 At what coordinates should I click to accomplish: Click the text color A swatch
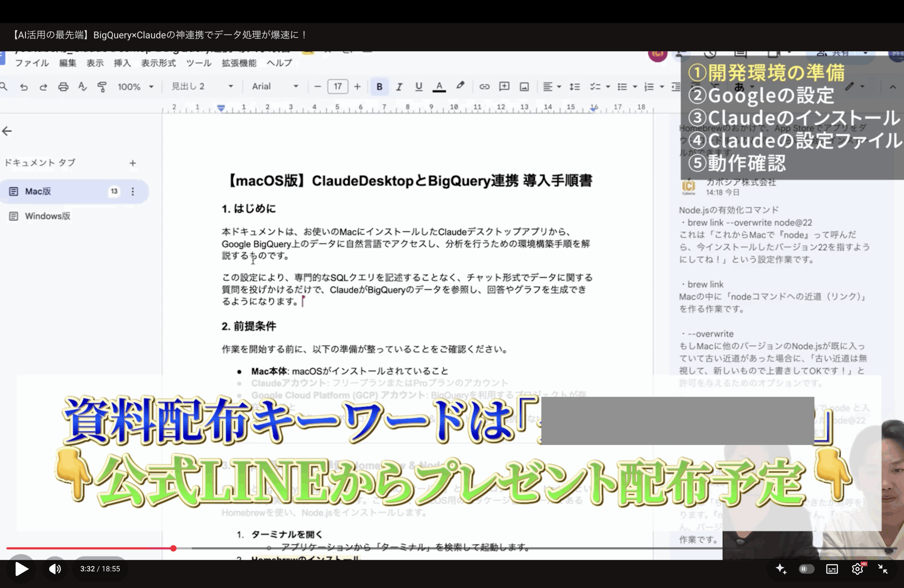click(x=439, y=87)
